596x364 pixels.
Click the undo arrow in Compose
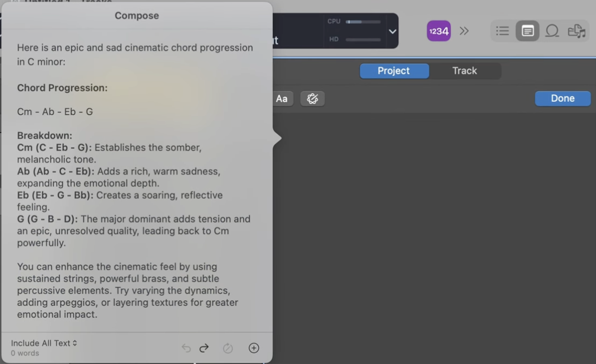click(186, 348)
